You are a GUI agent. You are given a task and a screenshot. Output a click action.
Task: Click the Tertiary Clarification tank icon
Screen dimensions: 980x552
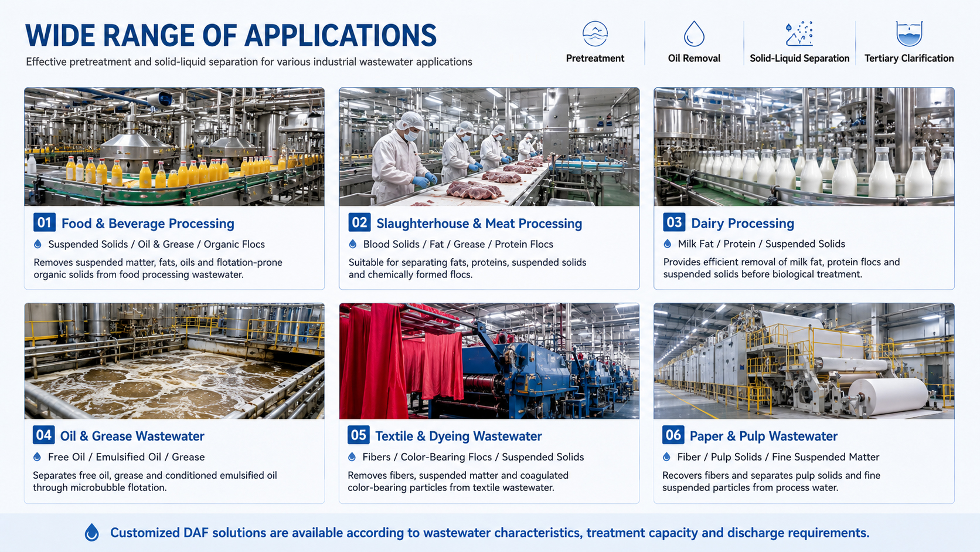909,33
